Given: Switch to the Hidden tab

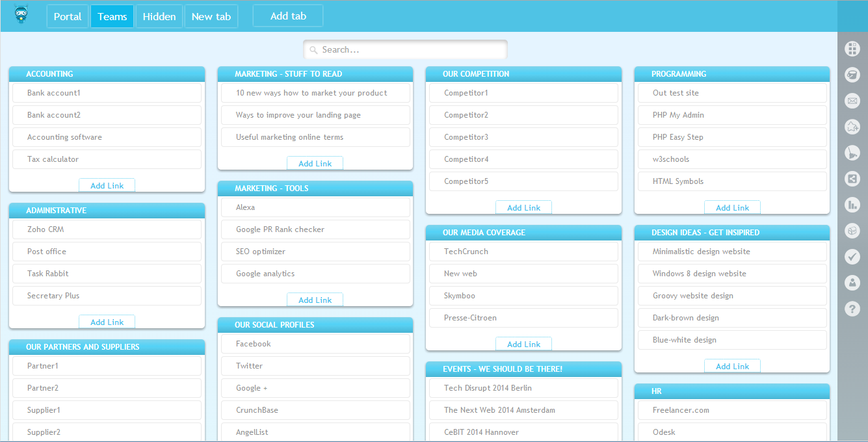Looking at the screenshot, I should coord(159,16).
